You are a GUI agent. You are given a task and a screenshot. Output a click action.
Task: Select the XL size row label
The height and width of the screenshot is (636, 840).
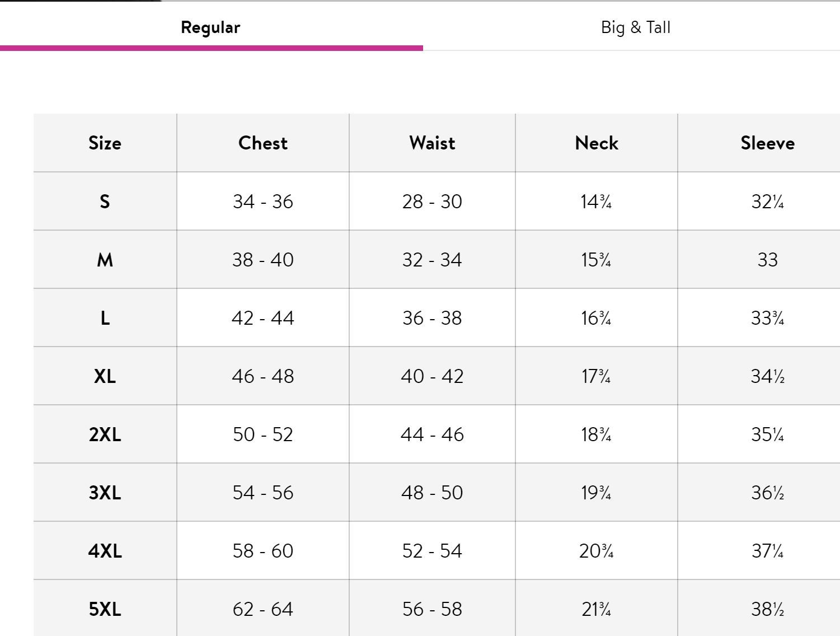[105, 376]
